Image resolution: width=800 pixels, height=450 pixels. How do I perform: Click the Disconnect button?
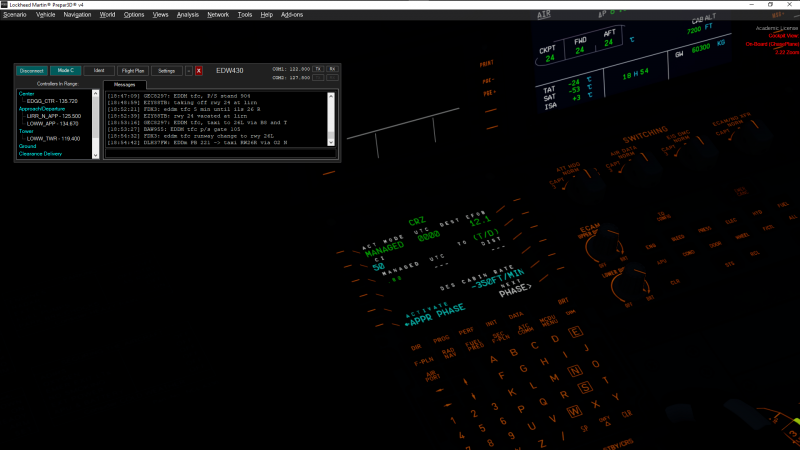(32, 71)
